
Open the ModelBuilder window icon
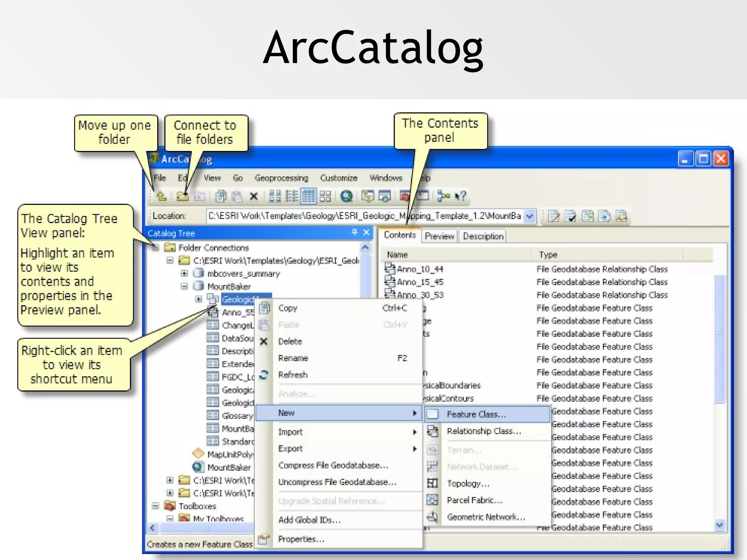444,196
